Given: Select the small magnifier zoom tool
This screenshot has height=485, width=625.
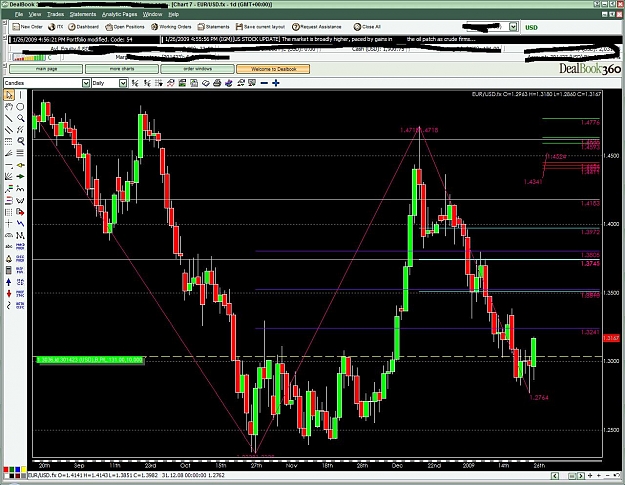Looking at the screenshot, I should click(20, 118).
